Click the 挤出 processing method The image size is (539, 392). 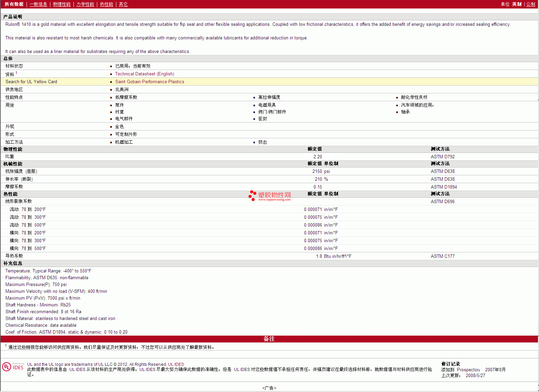point(263,142)
